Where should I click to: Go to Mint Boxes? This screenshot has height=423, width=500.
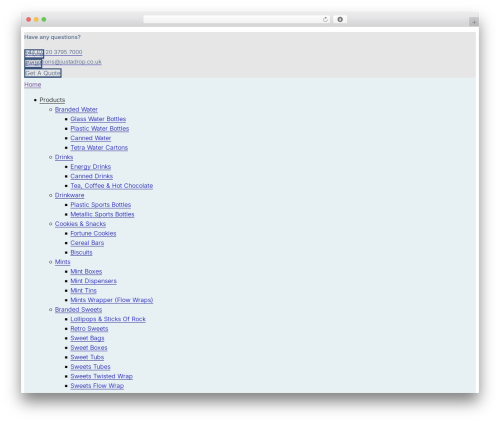point(86,272)
